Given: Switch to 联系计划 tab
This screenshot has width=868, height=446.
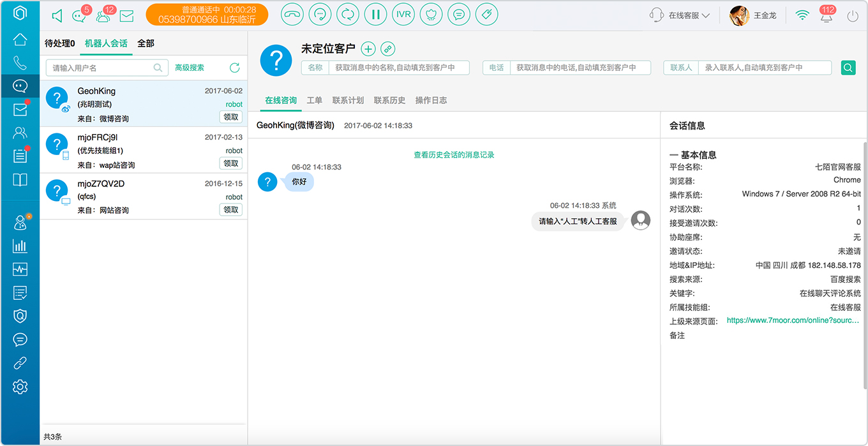Looking at the screenshot, I should (348, 100).
